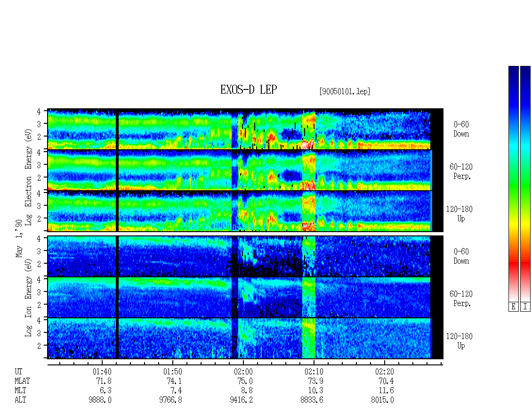The image size is (532, 412).
Task: Select the MLAT value 71.8
Action: click(104, 381)
